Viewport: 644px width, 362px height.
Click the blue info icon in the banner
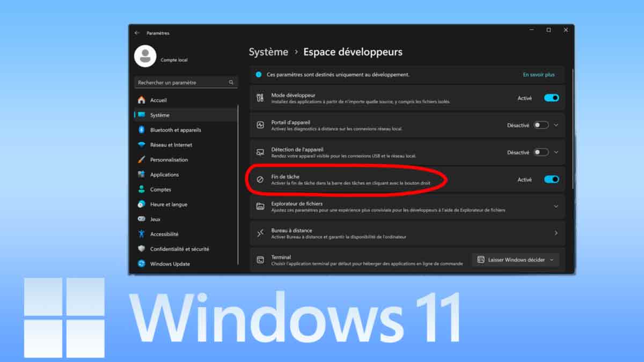point(259,75)
